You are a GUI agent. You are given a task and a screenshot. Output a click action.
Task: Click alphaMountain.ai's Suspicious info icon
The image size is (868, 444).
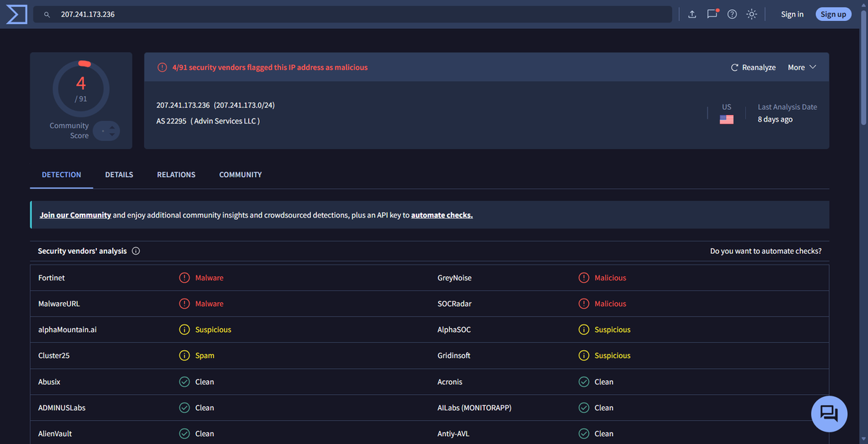click(x=184, y=330)
